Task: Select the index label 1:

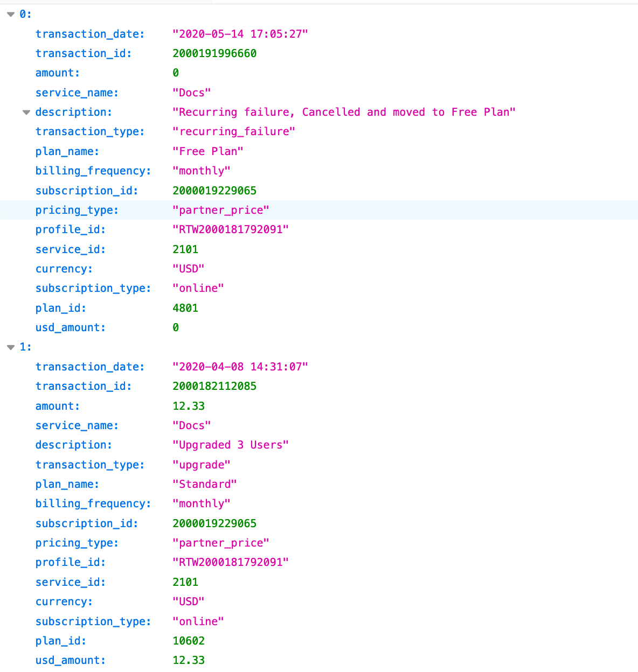Action: 25,347
